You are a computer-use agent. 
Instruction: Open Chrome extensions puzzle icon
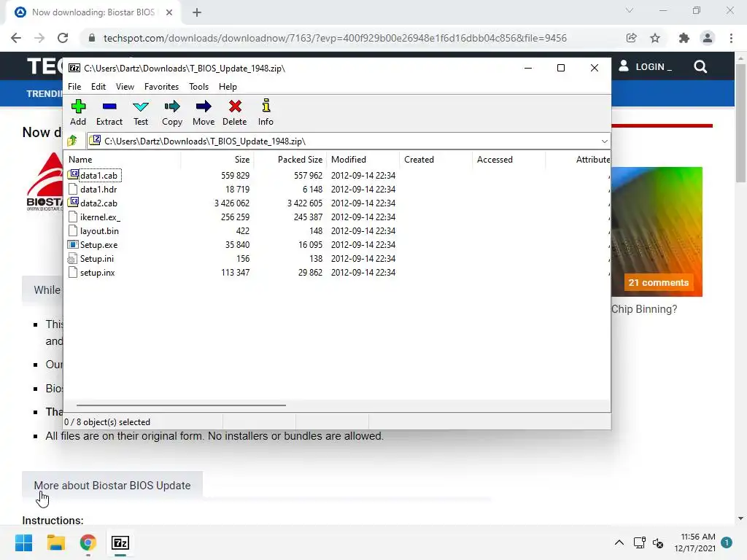[x=684, y=38]
